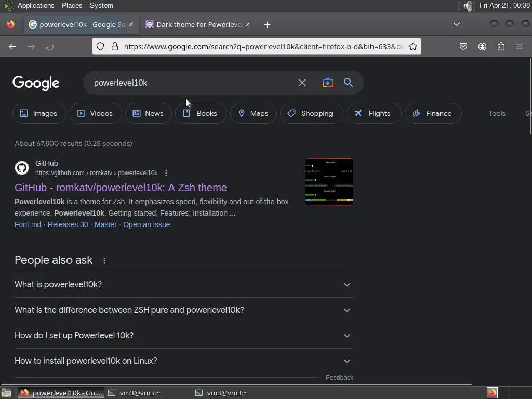Screen dimensions: 532x399
Task: Click the page vertical scrollbar
Action: pyautogui.click(x=530, y=96)
